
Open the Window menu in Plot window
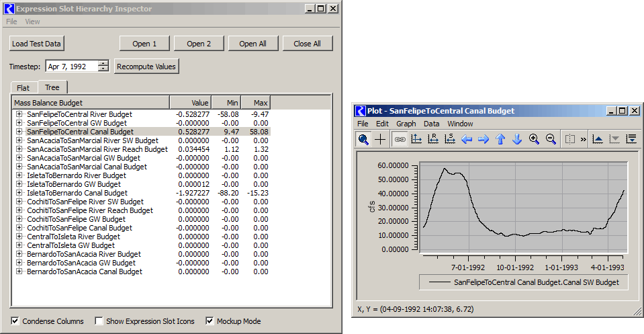click(x=460, y=124)
